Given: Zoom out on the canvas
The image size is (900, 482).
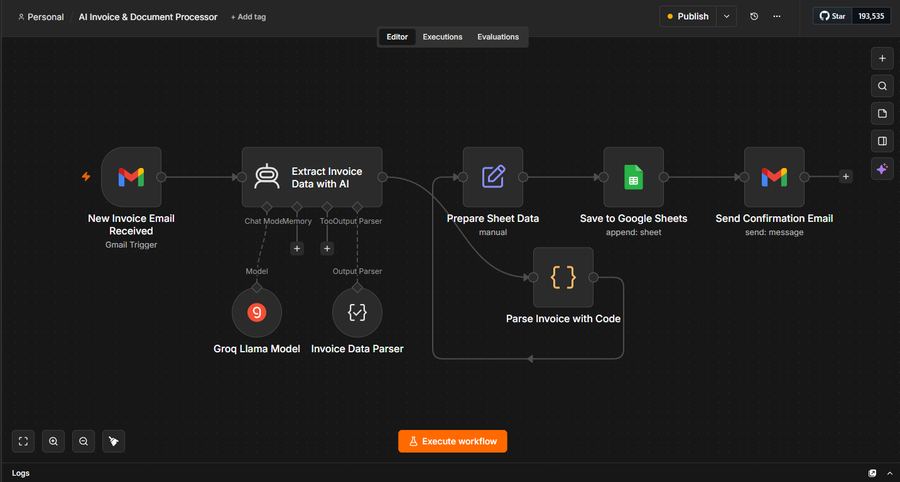Looking at the screenshot, I should click(x=83, y=441).
